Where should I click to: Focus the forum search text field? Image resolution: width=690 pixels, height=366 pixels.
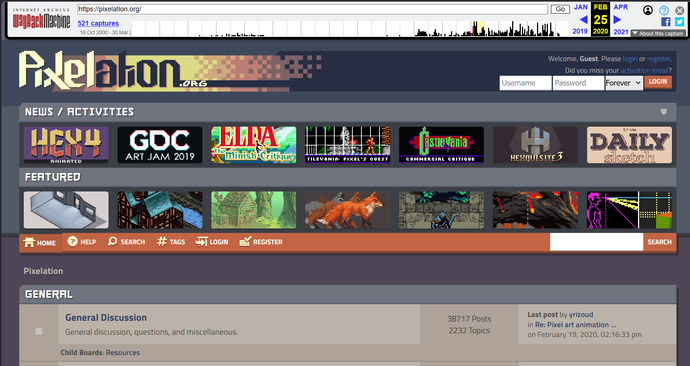click(x=596, y=242)
